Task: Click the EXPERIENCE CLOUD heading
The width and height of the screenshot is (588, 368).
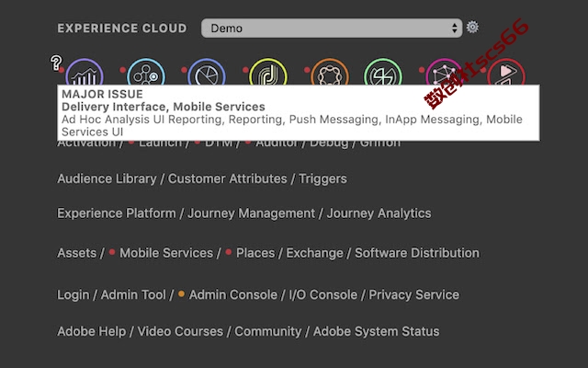Action: click(x=122, y=29)
